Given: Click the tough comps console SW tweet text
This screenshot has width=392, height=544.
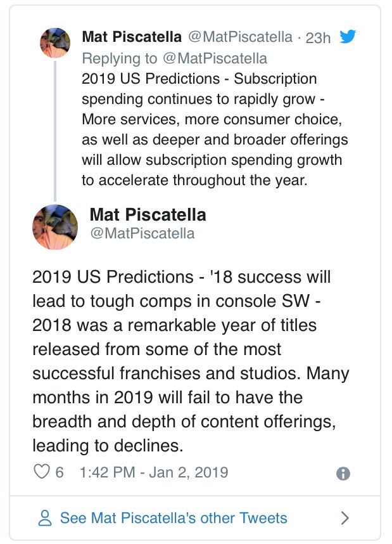Looking at the screenshot, I should [x=190, y=361].
